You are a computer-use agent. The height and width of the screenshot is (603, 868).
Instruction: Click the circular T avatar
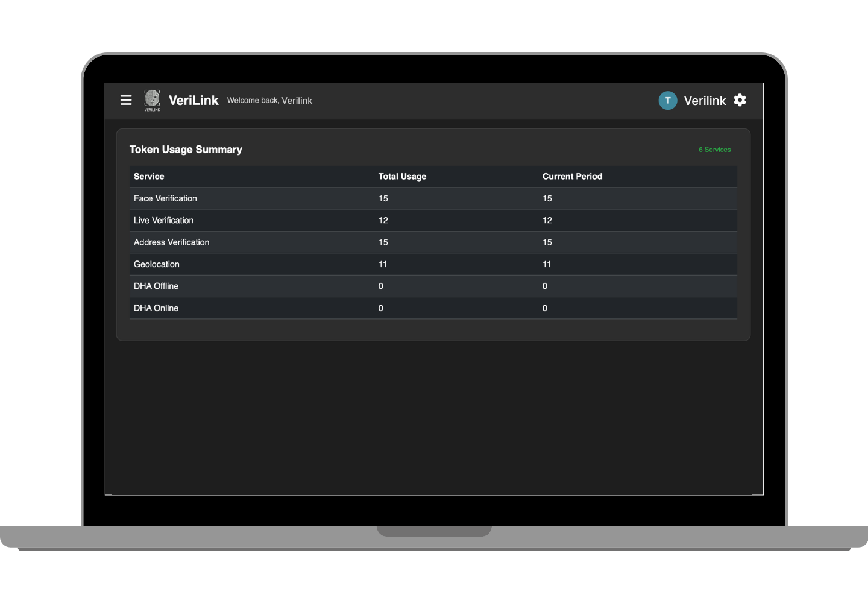[x=668, y=100]
